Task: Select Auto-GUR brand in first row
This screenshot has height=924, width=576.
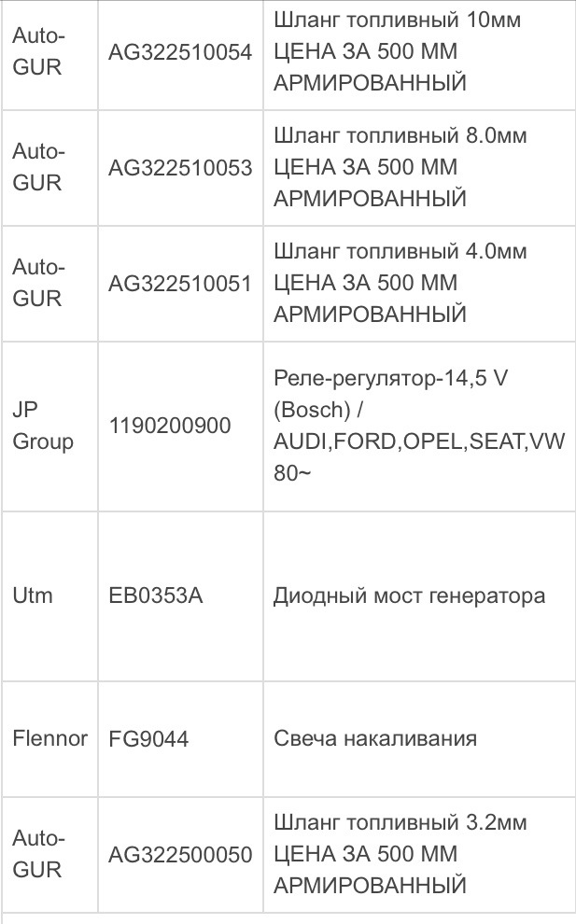Action: [38, 51]
